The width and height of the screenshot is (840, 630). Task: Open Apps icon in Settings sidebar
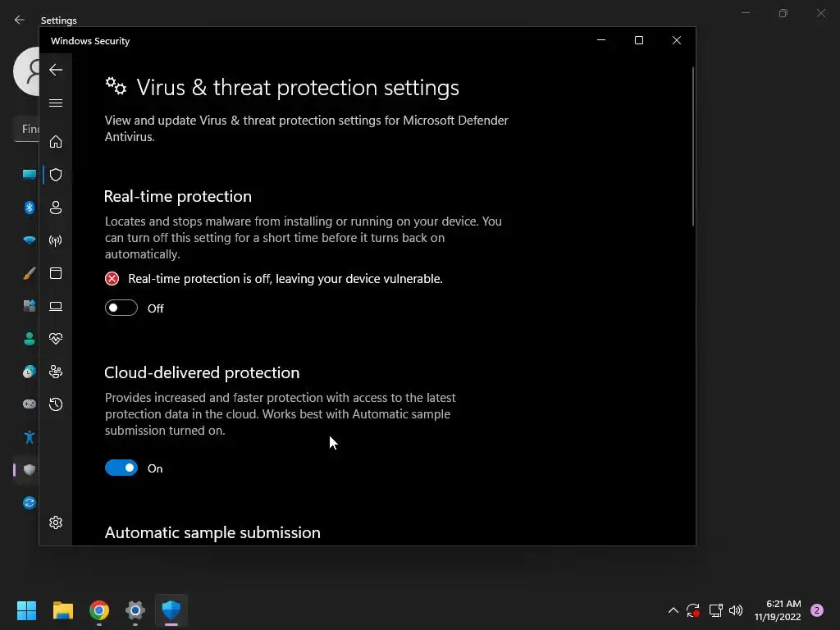click(30, 306)
